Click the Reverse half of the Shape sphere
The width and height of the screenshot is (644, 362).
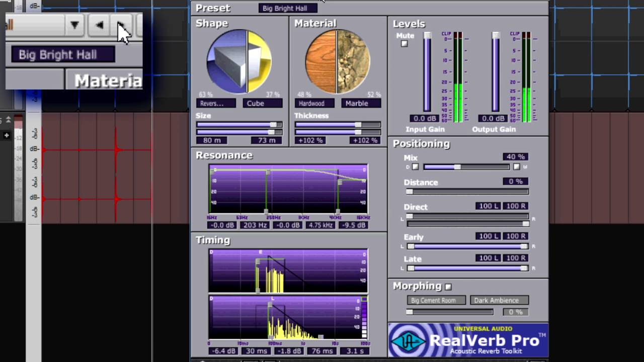point(225,61)
